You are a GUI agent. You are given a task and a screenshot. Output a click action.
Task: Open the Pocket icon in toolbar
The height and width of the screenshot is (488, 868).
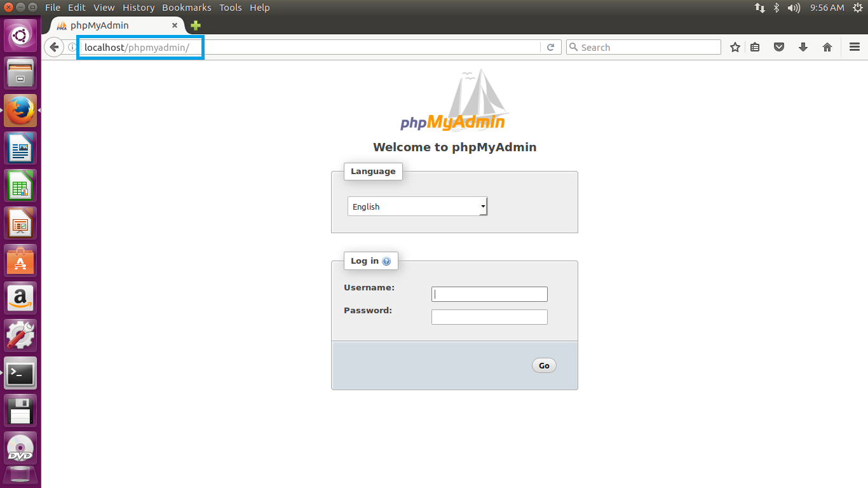[779, 47]
